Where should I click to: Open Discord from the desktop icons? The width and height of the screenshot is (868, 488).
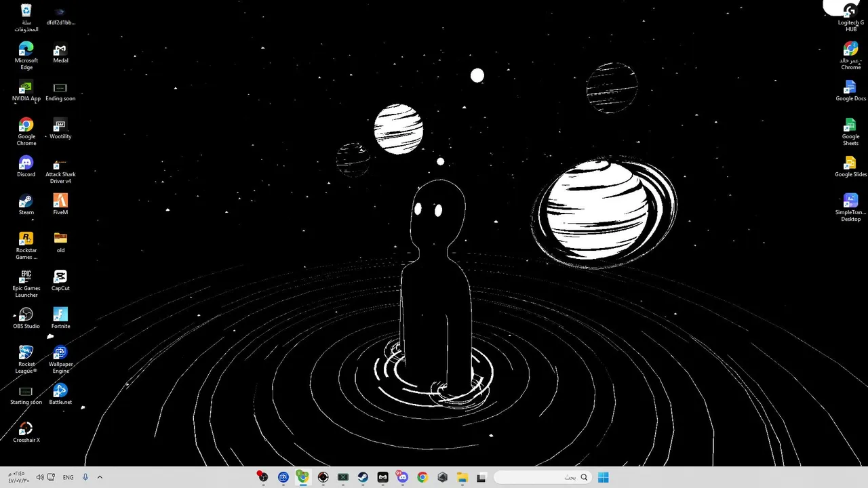(x=26, y=167)
